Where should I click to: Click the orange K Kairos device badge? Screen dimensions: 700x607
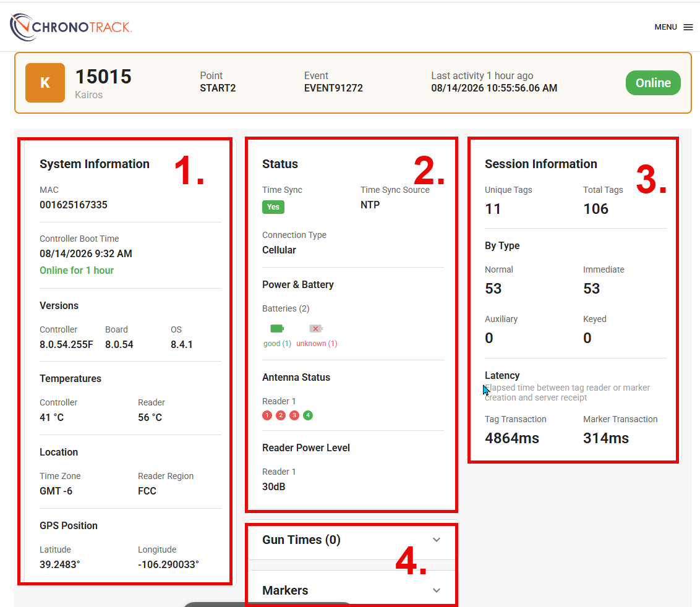[45, 83]
